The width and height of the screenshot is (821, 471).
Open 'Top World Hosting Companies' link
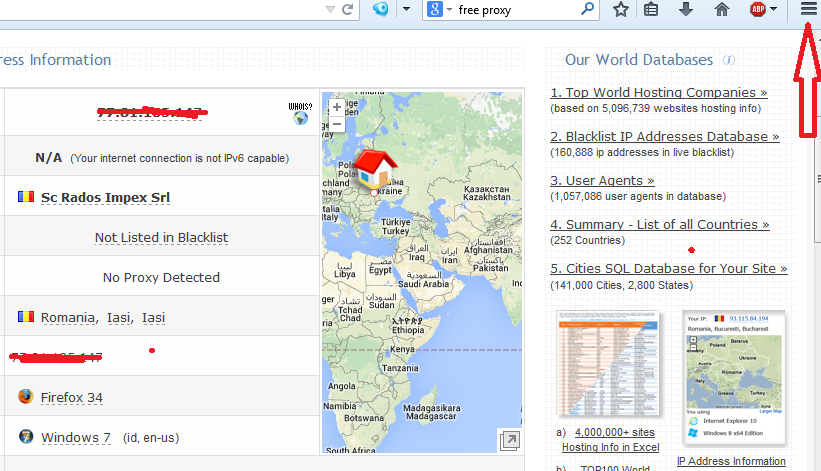tap(659, 93)
